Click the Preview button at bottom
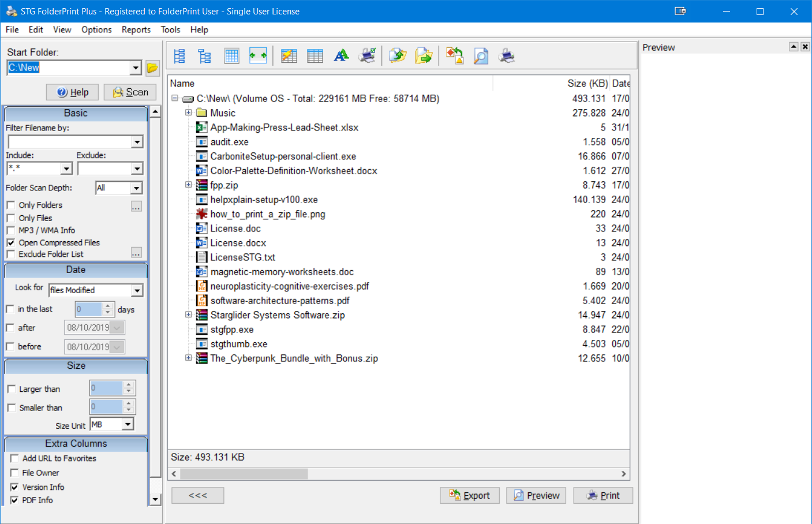The height and width of the screenshot is (524, 812). pyautogui.click(x=536, y=496)
